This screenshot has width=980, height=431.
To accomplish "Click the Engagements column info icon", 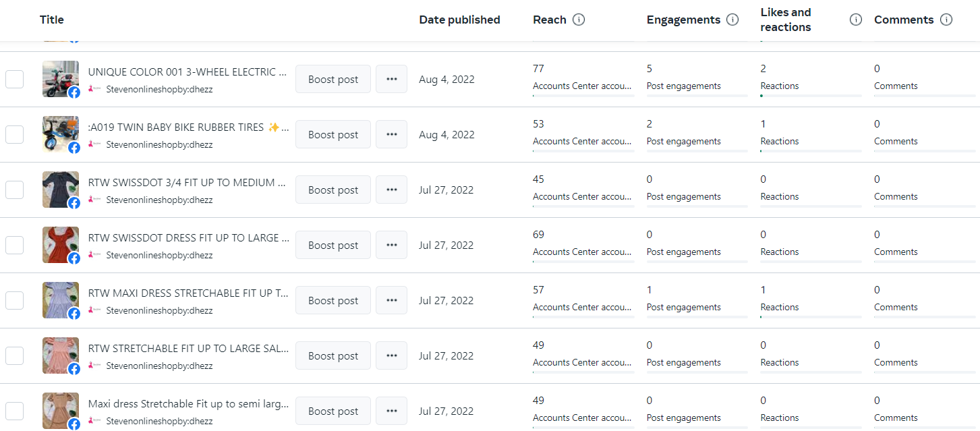I will (x=732, y=20).
